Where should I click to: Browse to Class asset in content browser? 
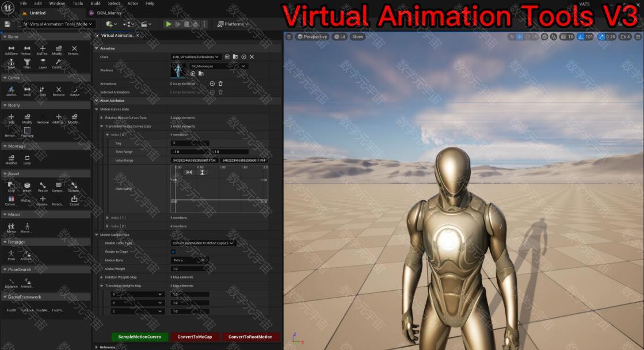(235, 56)
